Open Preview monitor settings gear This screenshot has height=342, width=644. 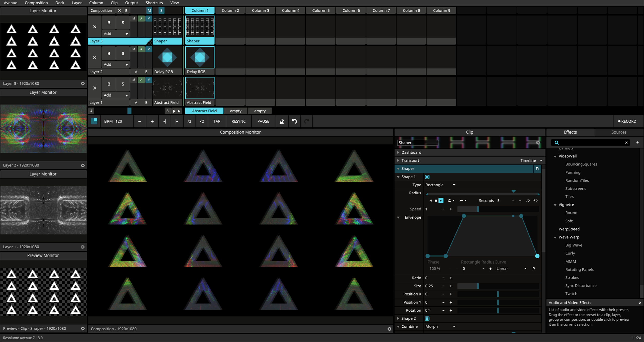coord(83,329)
